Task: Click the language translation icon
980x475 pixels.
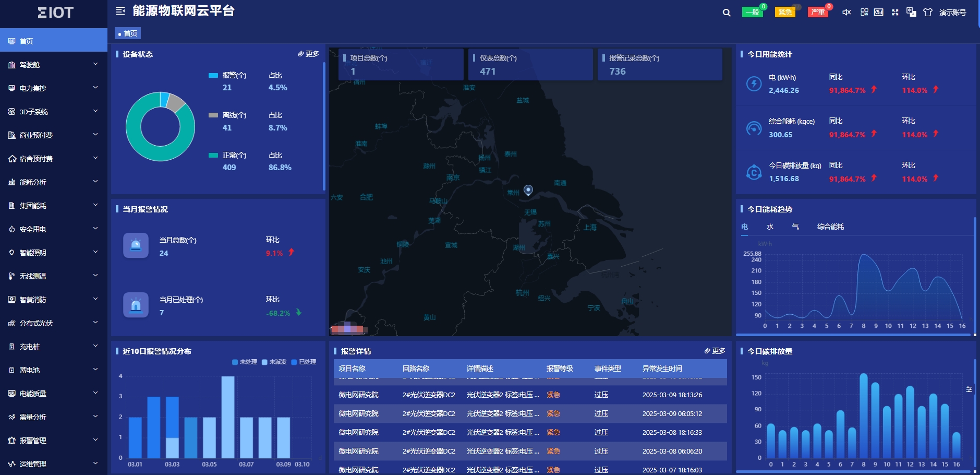Action: [x=911, y=12]
